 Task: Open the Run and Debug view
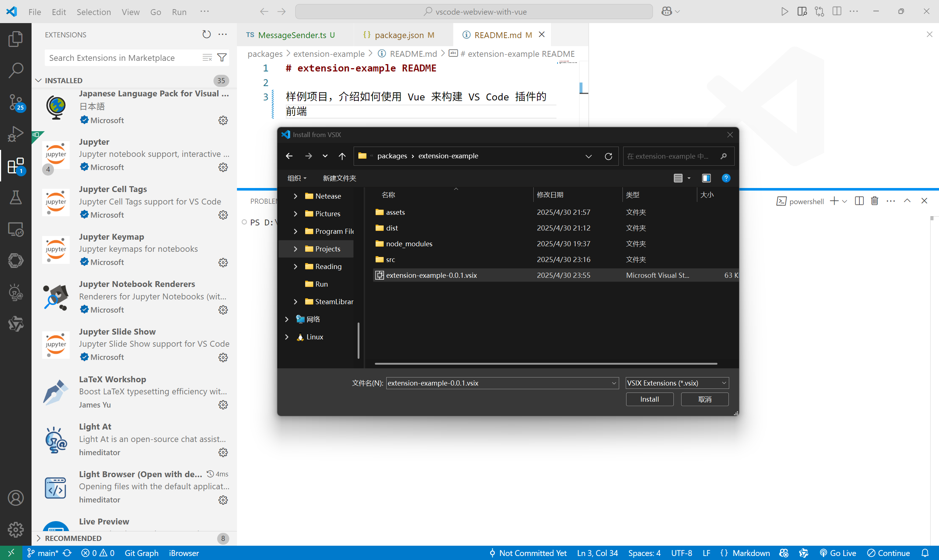(x=15, y=133)
